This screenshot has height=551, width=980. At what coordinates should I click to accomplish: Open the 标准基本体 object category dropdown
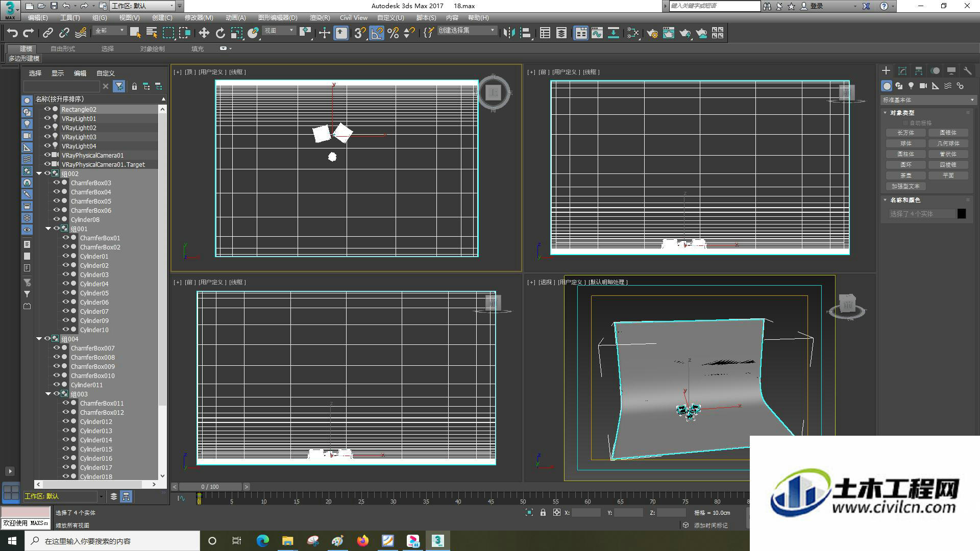928,100
